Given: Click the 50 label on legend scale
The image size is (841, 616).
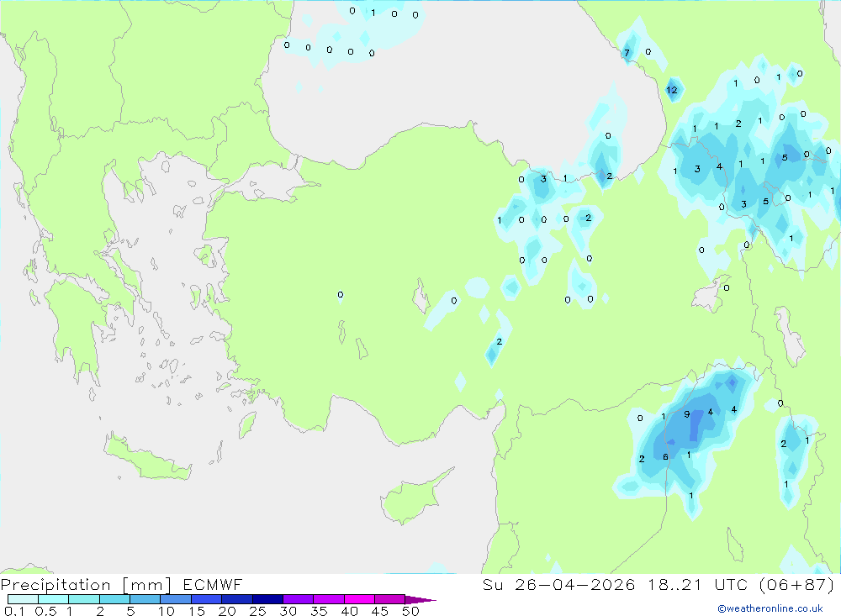Looking at the screenshot, I should [x=410, y=611].
